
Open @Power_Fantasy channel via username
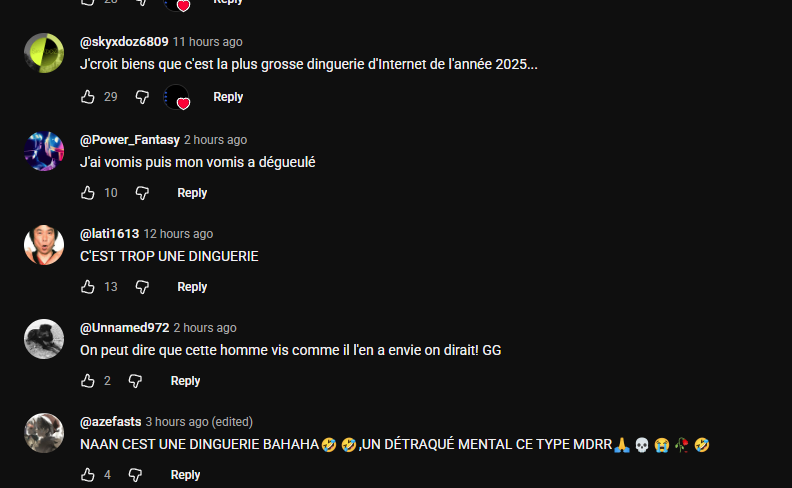[x=130, y=140]
